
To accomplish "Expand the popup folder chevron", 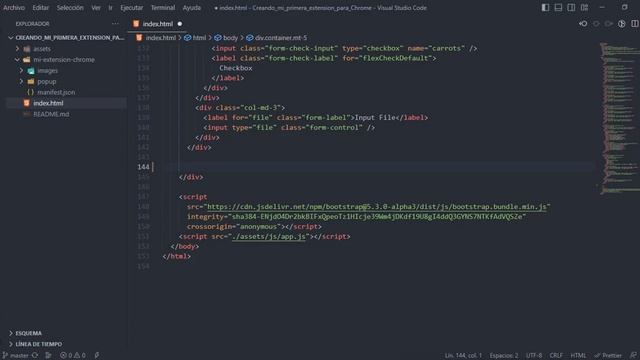I will pos(21,82).
